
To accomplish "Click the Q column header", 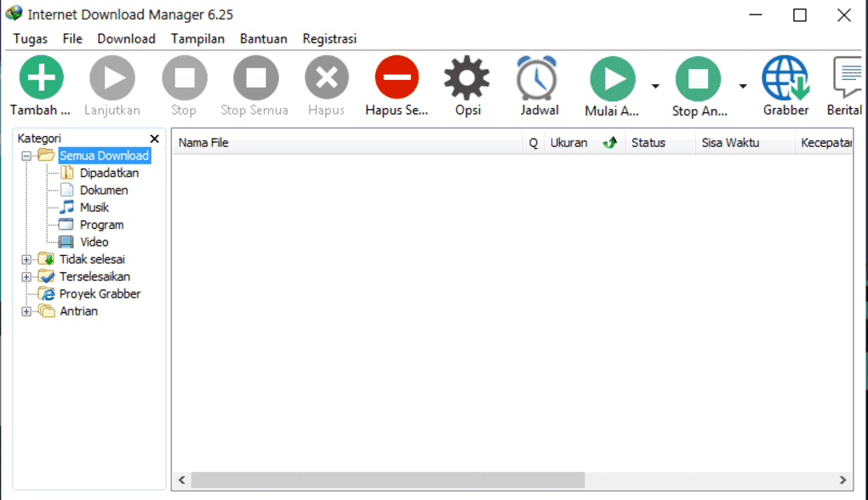I will [x=533, y=143].
